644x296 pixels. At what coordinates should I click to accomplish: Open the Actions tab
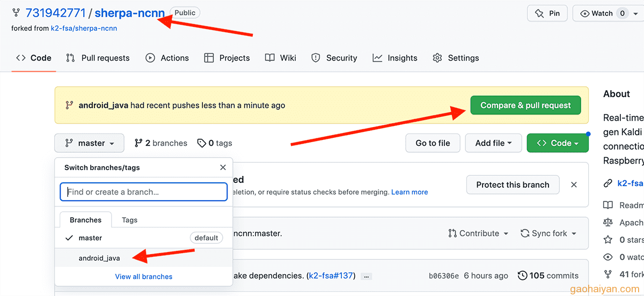(x=167, y=58)
